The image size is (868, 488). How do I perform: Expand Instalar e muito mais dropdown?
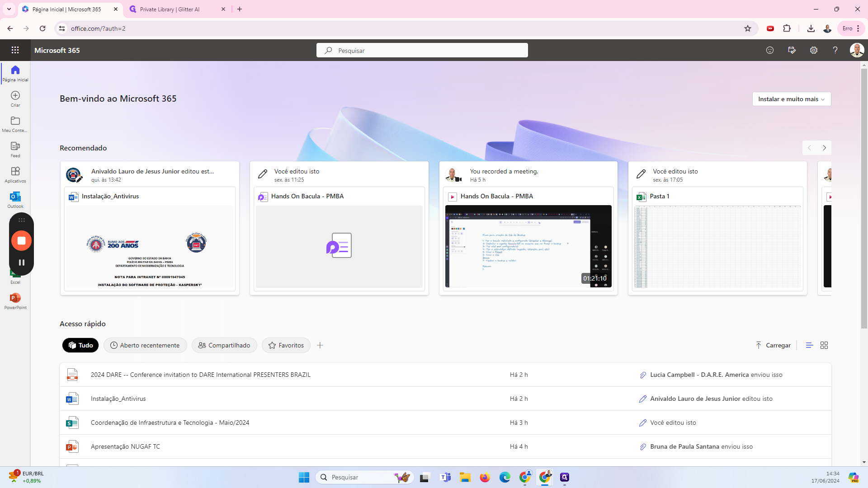792,99
